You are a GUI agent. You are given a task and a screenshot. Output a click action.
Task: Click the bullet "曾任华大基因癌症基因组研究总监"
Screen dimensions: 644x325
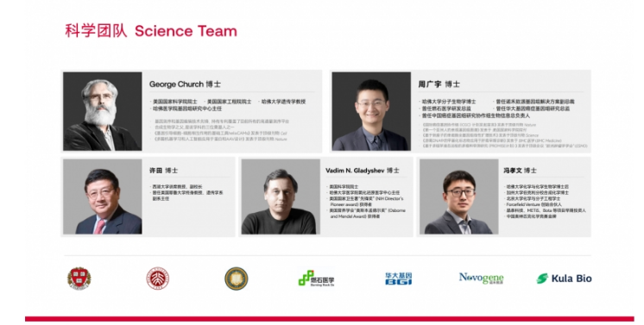pos(532,109)
